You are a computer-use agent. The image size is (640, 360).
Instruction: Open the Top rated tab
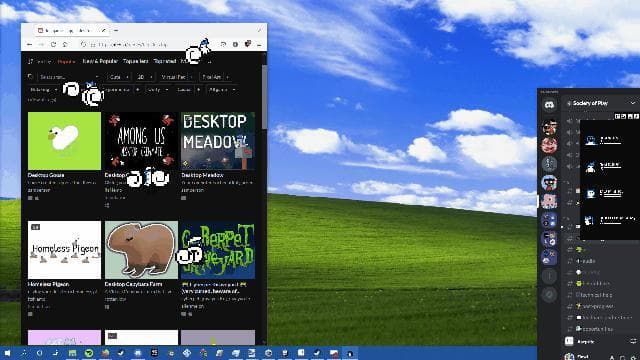tap(165, 61)
